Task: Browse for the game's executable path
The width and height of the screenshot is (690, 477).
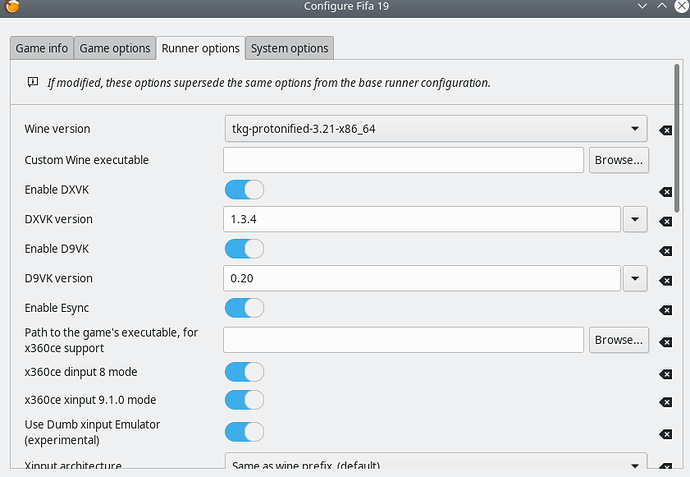Action: 619,340
